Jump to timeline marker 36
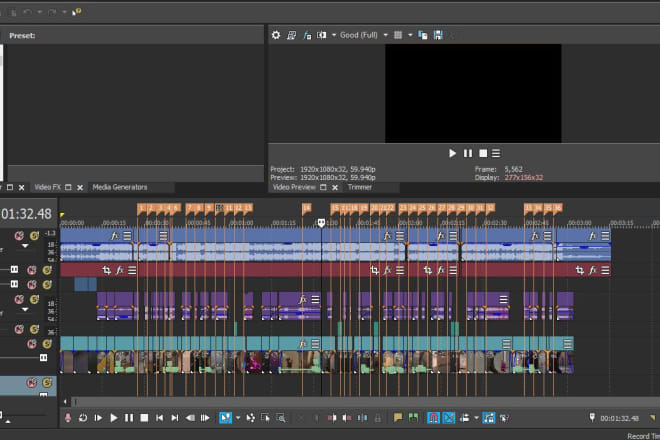660x440 pixels. point(557,208)
